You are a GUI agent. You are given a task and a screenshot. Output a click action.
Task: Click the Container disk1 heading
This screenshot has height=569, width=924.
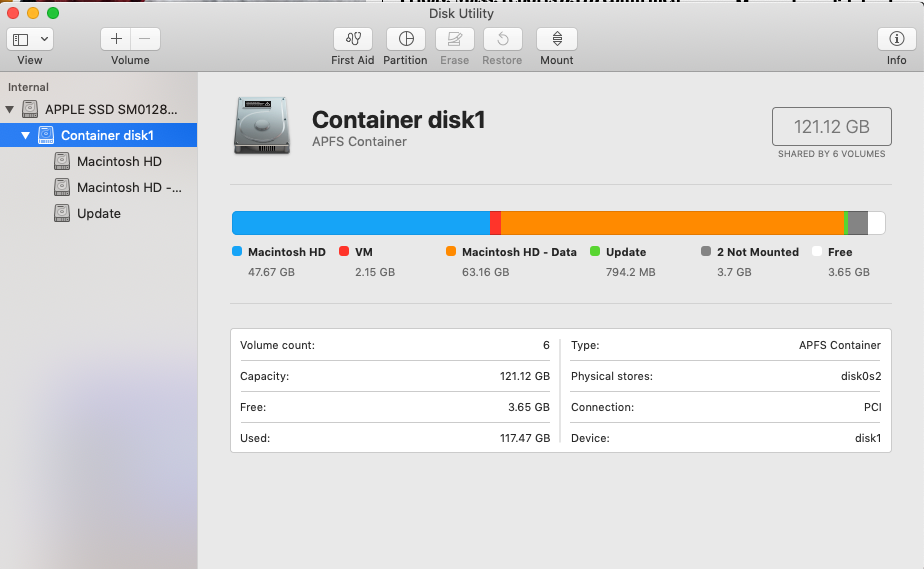398,120
